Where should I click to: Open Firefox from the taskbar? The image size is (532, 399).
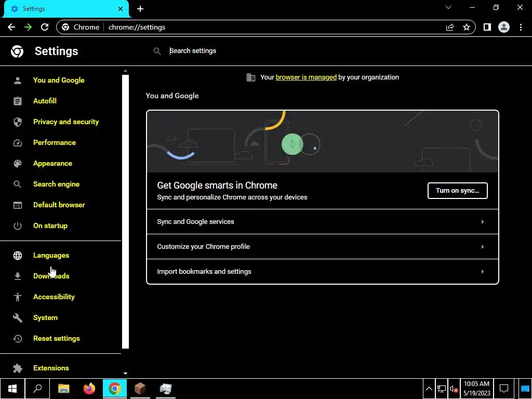tap(89, 389)
